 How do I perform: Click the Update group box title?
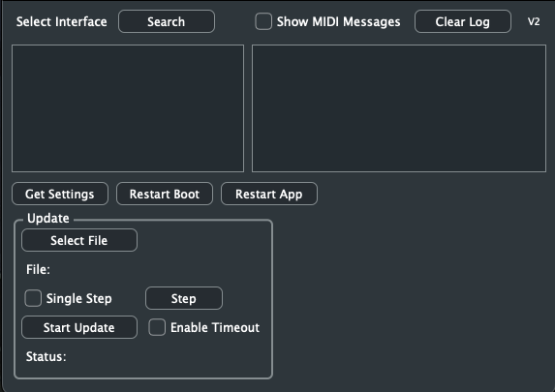pyautogui.click(x=48, y=219)
